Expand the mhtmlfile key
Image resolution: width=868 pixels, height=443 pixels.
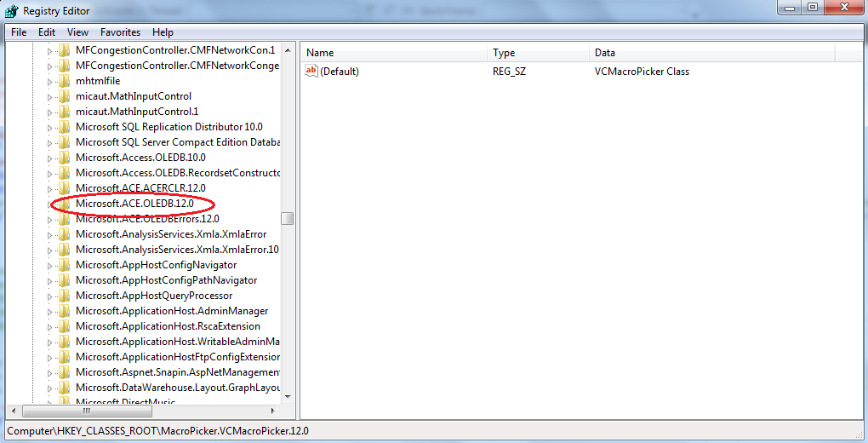(x=49, y=82)
